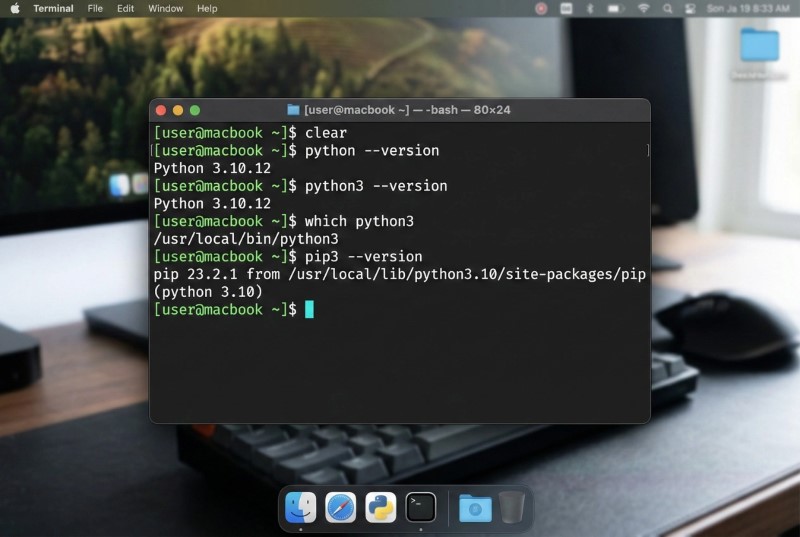Click the "python --version" command text
Image resolution: width=800 pixels, height=537 pixels.
[x=372, y=151]
